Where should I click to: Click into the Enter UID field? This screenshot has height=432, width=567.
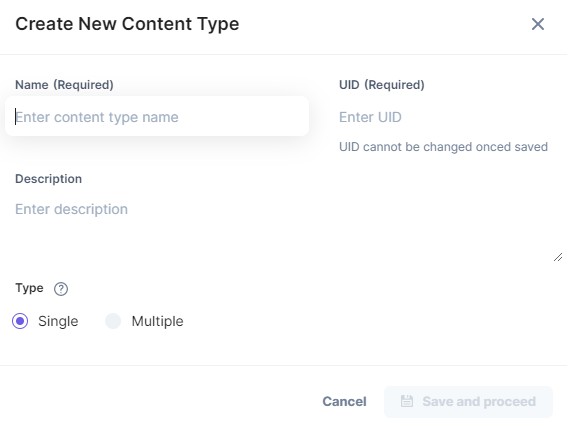coord(446,117)
